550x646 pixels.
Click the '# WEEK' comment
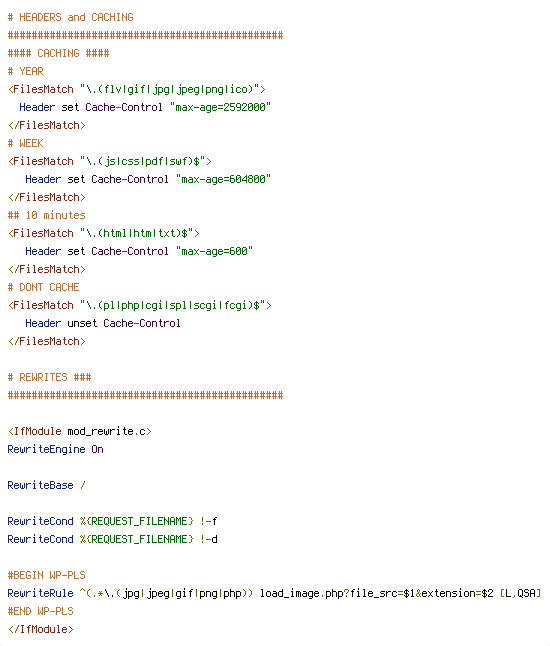[26, 143]
